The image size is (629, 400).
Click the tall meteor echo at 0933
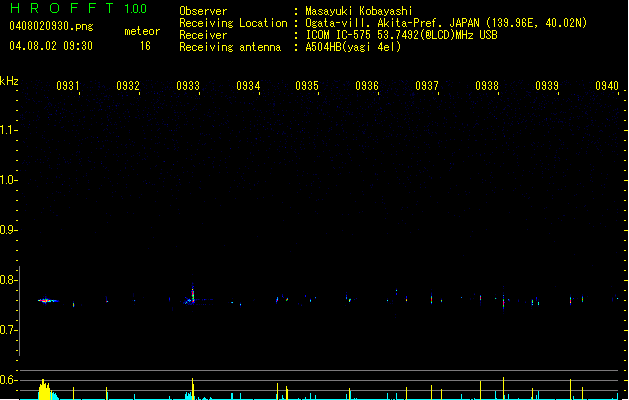193,294
